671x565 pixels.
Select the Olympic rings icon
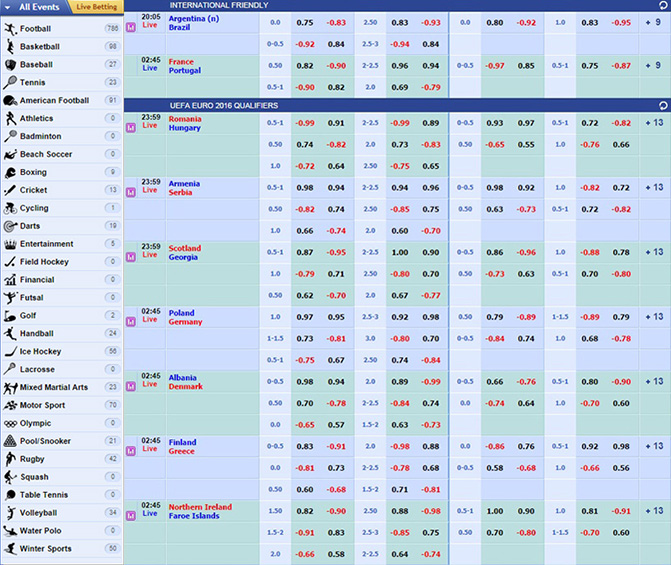tap(10, 423)
